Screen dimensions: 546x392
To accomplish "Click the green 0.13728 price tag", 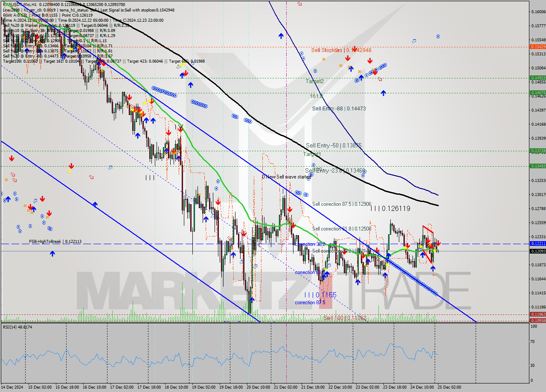I will [x=537, y=150].
